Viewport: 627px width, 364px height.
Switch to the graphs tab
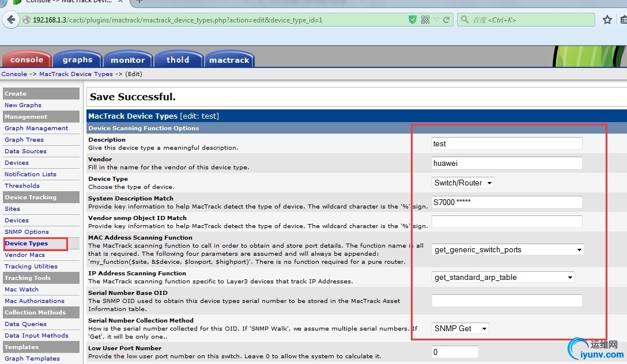point(77,59)
